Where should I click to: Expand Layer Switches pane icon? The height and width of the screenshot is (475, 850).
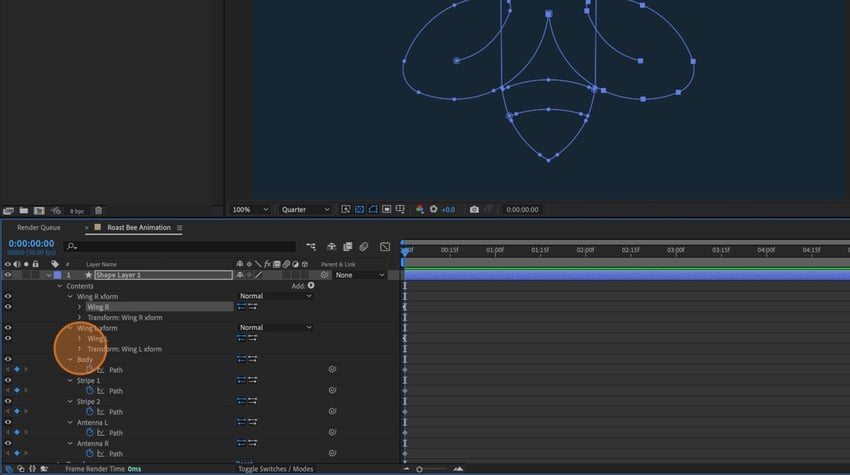(9, 469)
